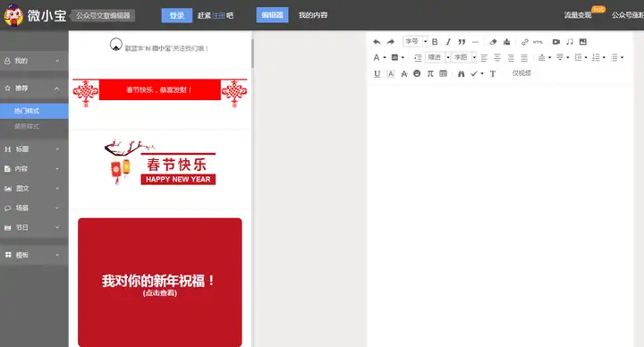
Task: Expand the 节日 sidebar section
Action: (x=34, y=227)
